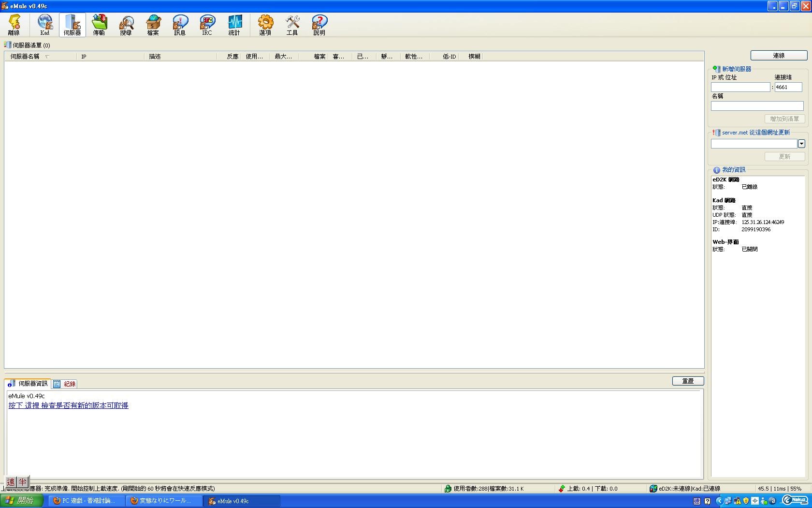Focus the IP 或 位址 input field

[740, 87]
